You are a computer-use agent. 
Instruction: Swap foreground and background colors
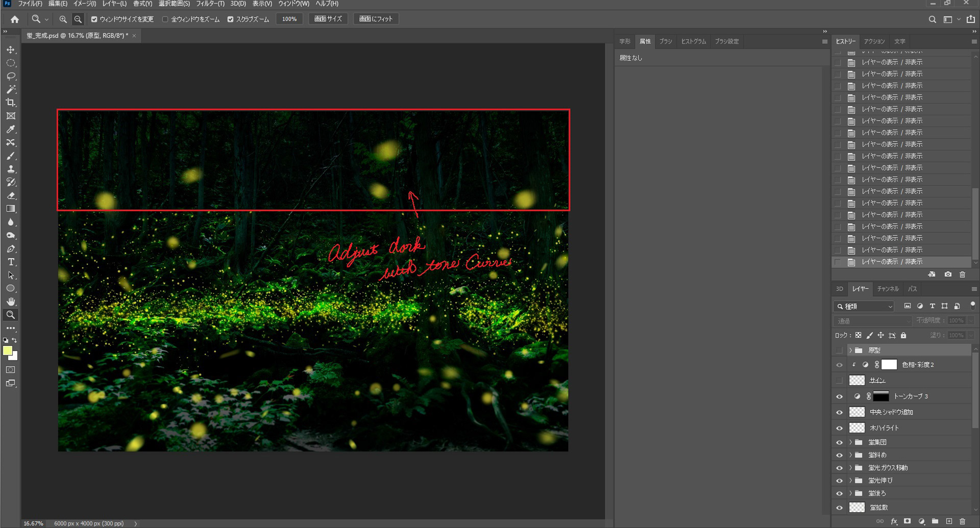(15, 340)
